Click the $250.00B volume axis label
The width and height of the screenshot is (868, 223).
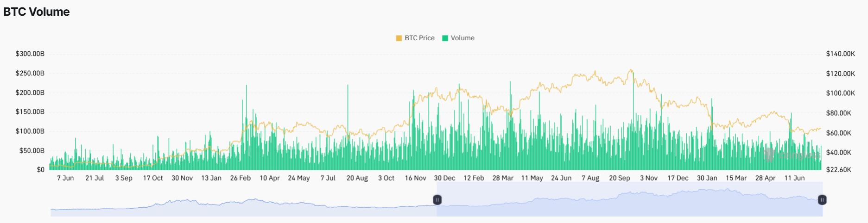click(x=30, y=73)
